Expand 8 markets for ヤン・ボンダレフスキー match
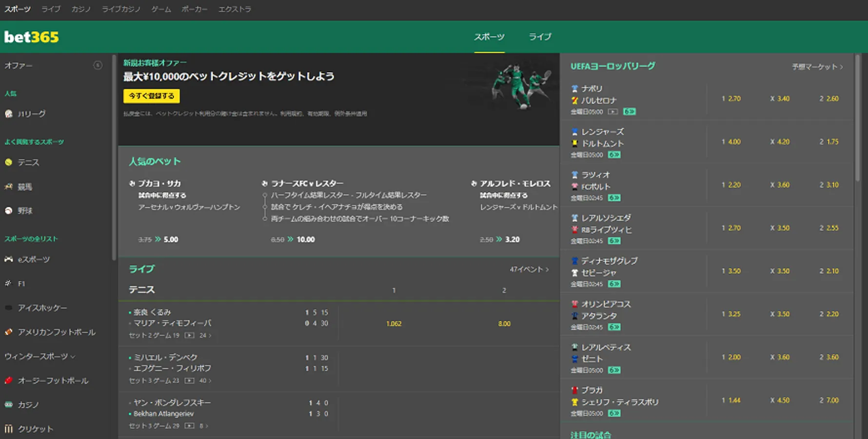Viewport: 868px width, 439px height. [x=204, y=426]
